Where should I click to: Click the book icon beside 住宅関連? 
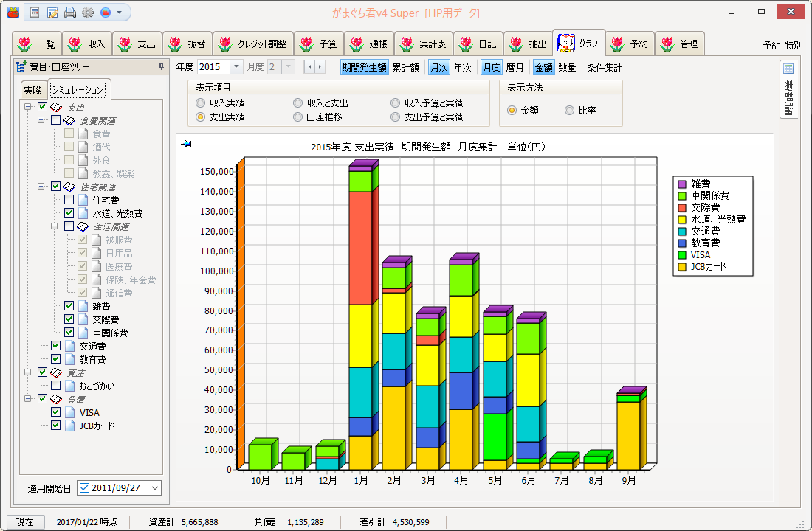click(69, 187)
